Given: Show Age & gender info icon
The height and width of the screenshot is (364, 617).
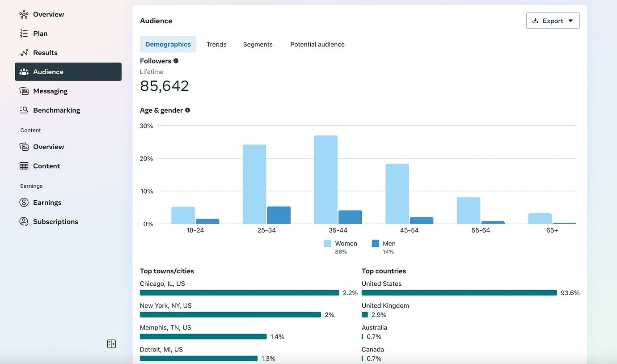Looking at the screenshot, I should coord(188,110).
